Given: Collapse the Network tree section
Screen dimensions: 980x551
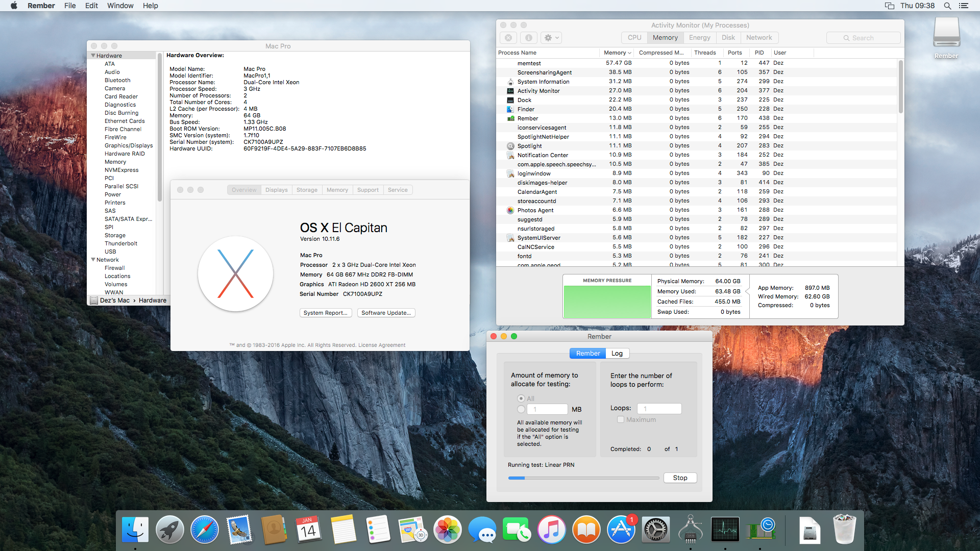Looking at the screenshot, I should pos(93,260).
